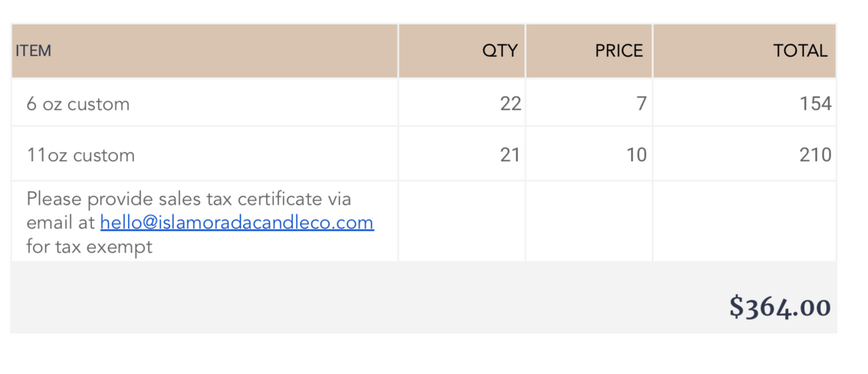Click the TOTAL column header
This screenshot has height=374, width=868.
tap(745, 51)
